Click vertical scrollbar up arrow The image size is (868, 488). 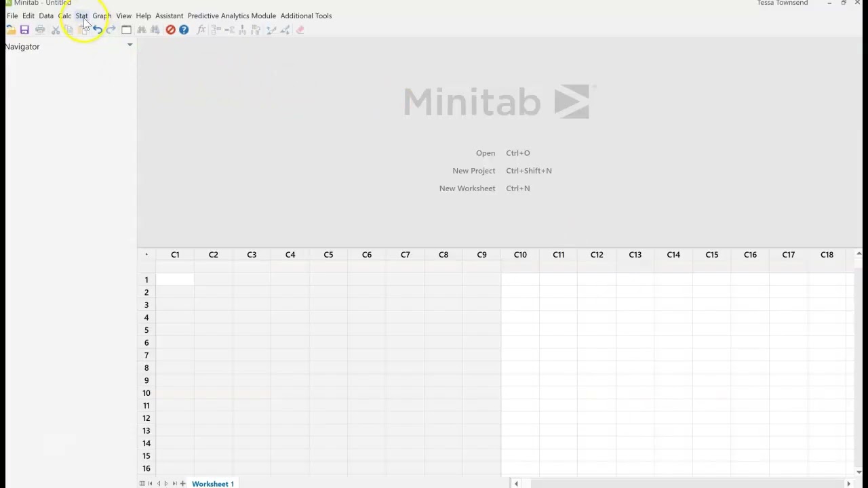click(x=859, y=253)
